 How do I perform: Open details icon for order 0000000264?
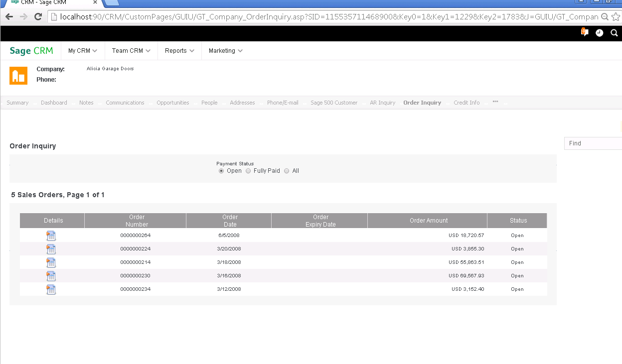(x=51, y=236)
